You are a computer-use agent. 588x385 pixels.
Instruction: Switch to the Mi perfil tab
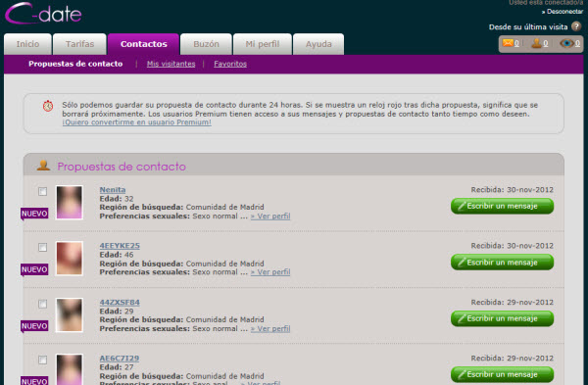tap(262, 44)
